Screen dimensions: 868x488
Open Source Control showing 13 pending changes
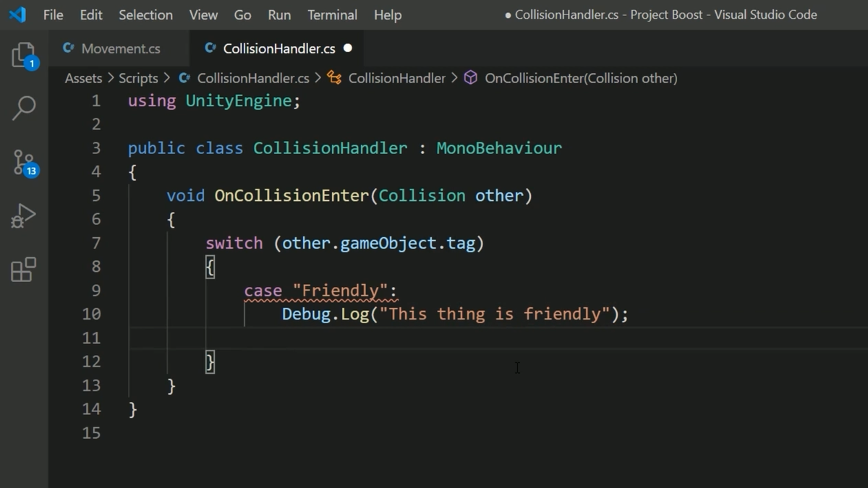pos(23,163)
